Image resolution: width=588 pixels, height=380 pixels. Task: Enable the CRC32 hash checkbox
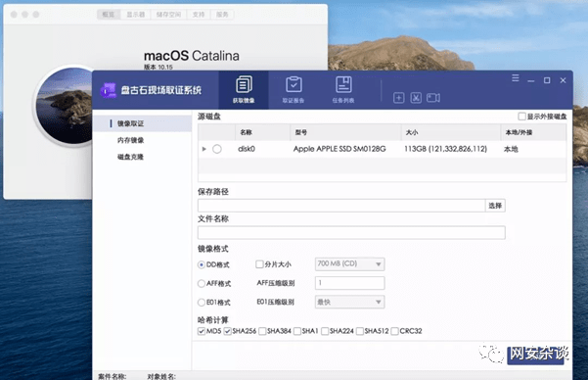point(394,331)
